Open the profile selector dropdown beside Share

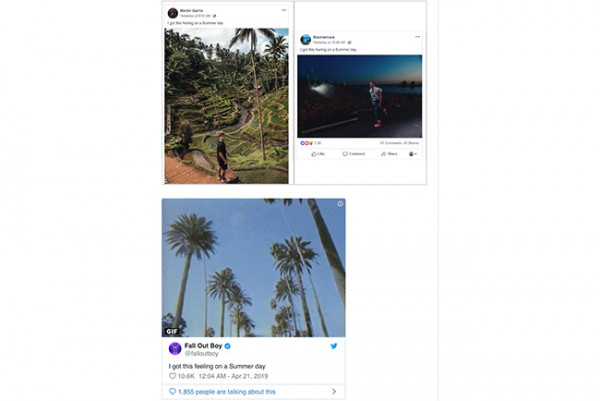tap(413, 154)
